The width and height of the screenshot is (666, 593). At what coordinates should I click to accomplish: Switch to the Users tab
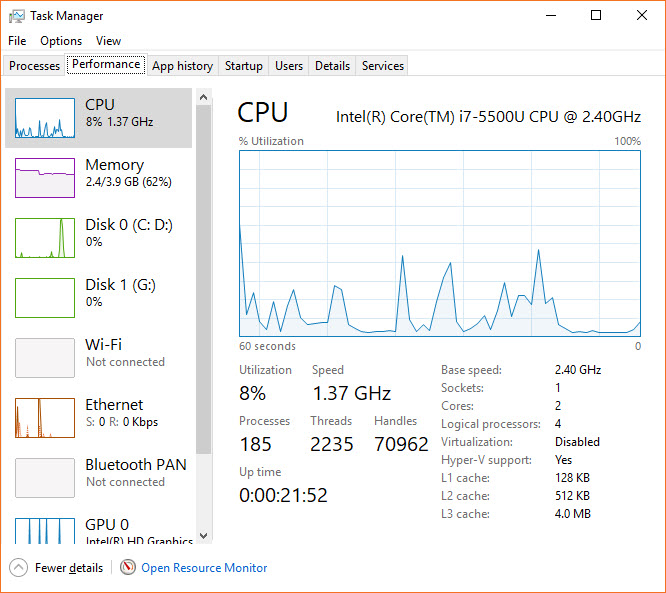click(289, 66)
